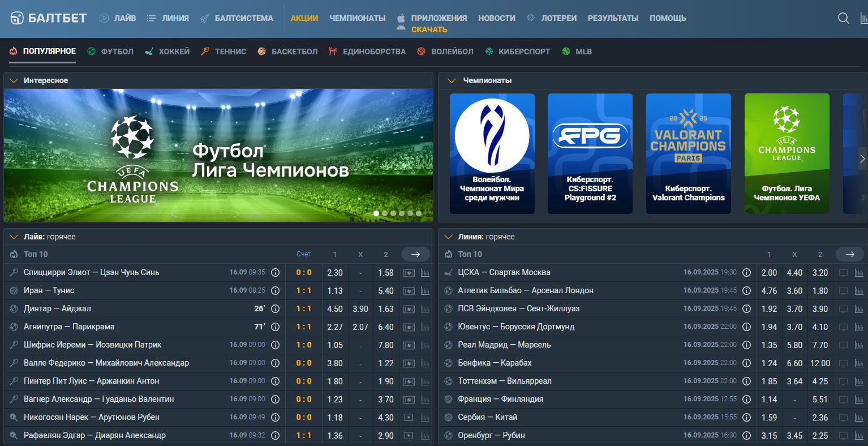
Task: Select the Киберспорт sport tab
Action: (517, 52)
